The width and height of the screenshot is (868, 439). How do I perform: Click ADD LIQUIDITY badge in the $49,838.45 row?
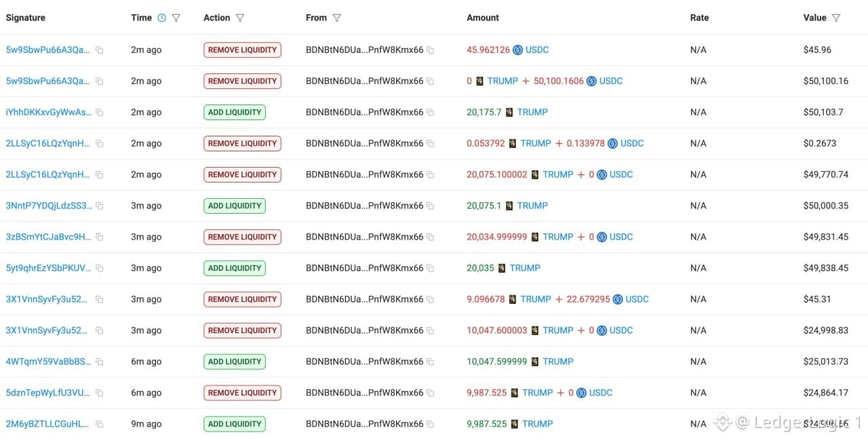tap(235, 269)
